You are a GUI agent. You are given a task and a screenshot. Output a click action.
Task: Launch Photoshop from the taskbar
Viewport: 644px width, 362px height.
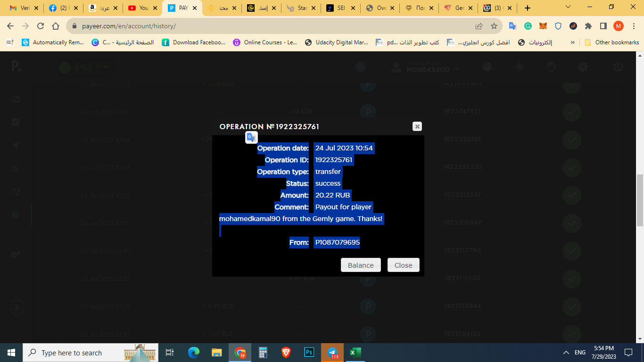pos(309,353)
